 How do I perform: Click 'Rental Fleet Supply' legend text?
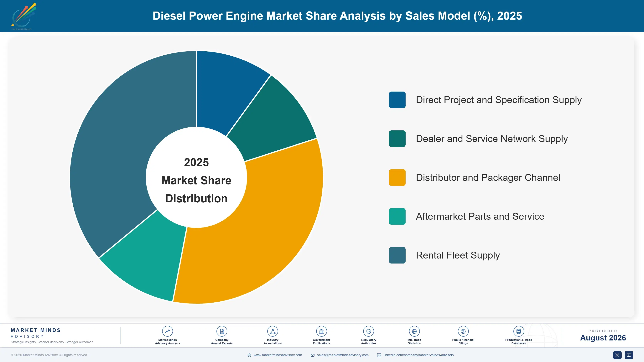(458, 255)
